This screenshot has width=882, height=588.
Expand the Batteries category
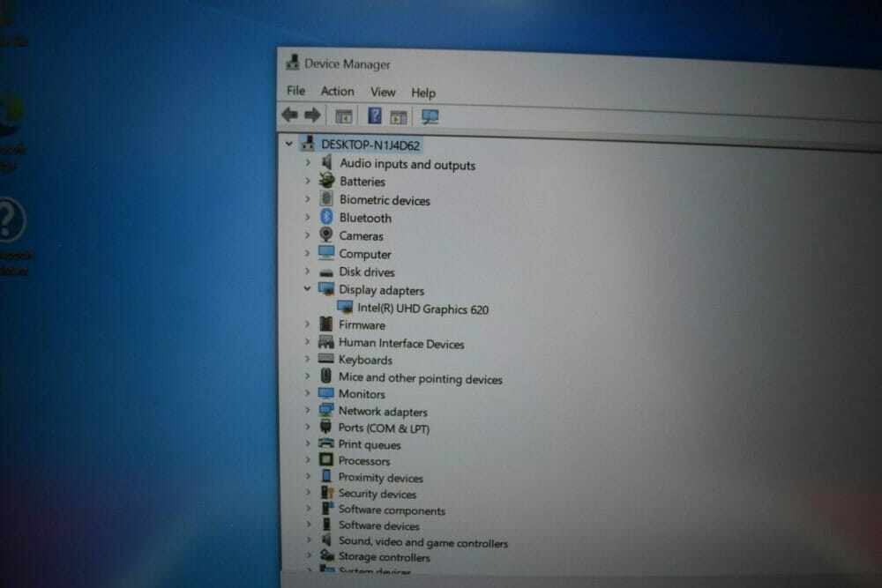pos(308,181)
